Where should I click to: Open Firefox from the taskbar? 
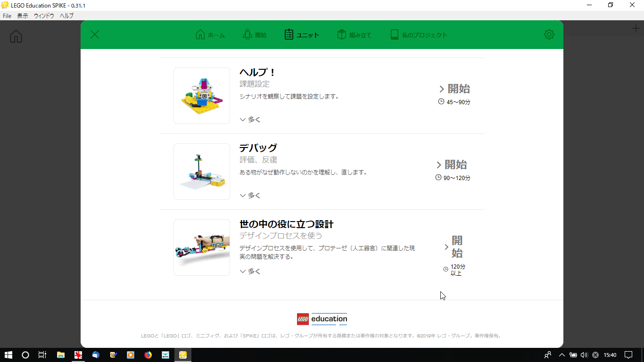[148, 355]
